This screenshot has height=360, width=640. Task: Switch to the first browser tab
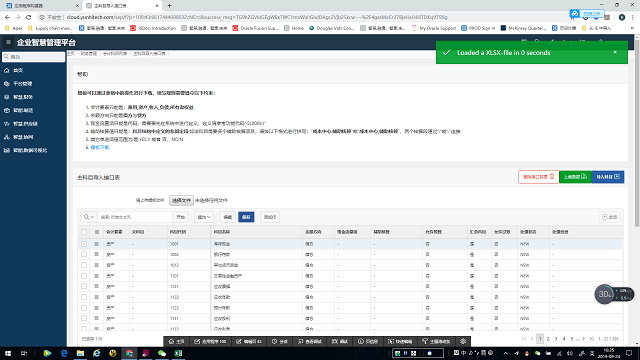(42, 6)
